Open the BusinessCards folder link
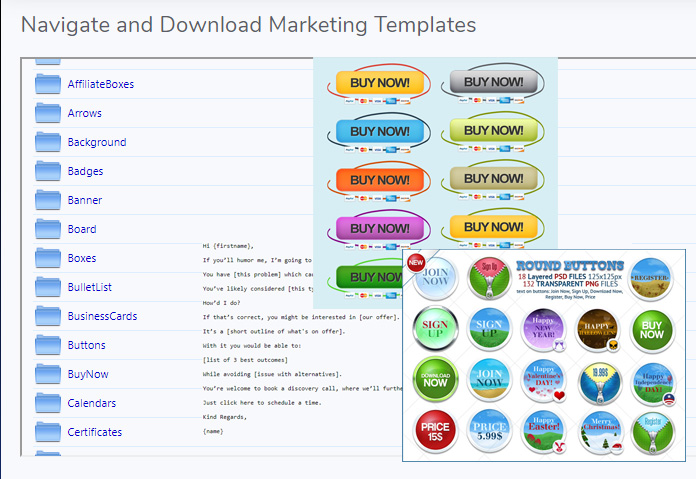The height and width of the screenshot is (479, 696). pyautogui.click(x=102, y=316)
